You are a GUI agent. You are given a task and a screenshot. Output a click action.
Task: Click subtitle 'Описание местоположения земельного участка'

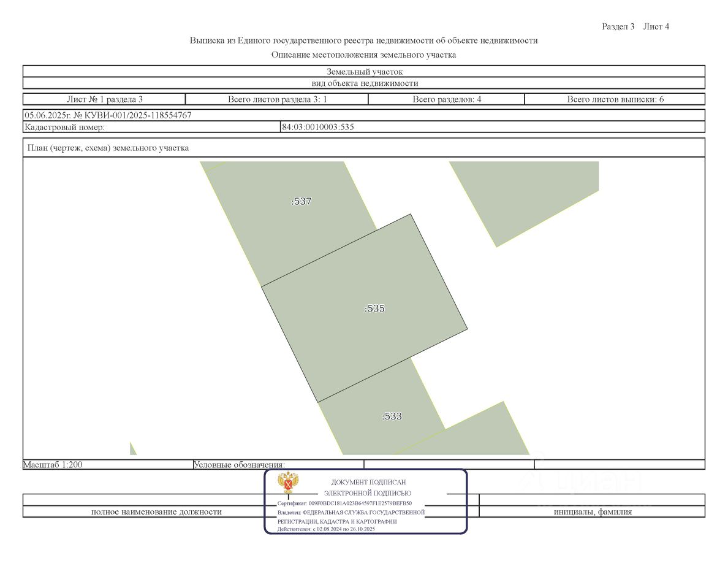pyautogui.click(x=363, y=55)
